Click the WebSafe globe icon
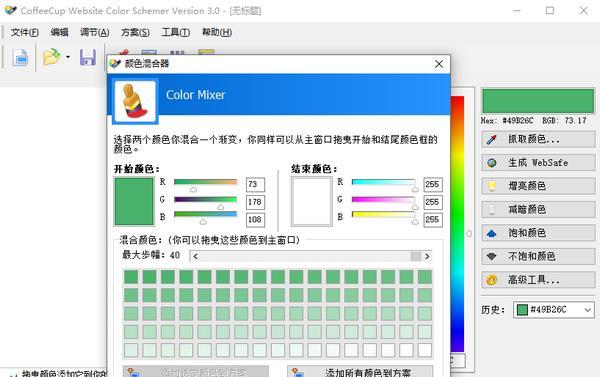 click(491, 163)
